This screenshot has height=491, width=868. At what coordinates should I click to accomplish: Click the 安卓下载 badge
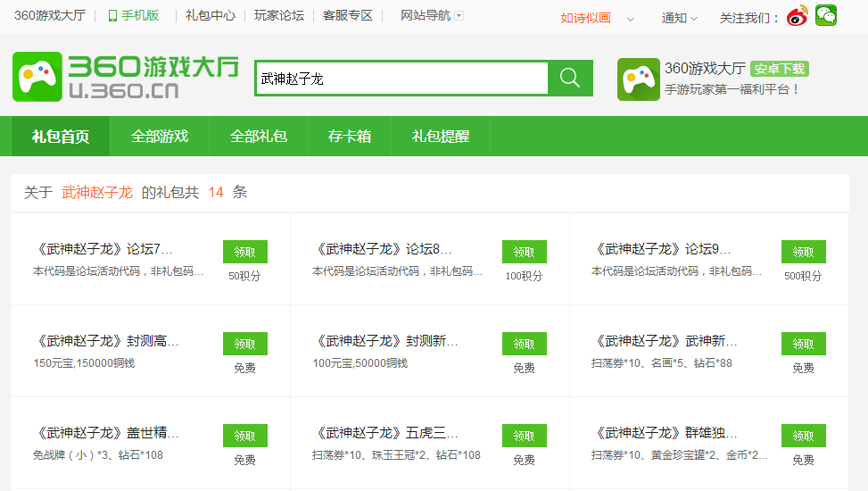coord(780,69)
